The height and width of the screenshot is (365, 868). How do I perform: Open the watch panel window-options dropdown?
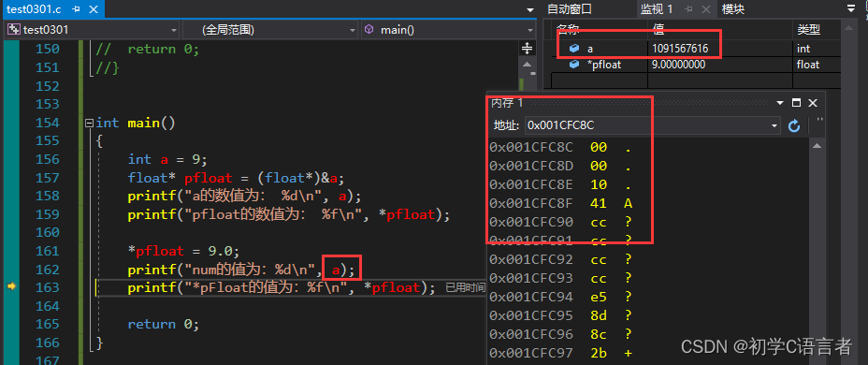point(851,8)
